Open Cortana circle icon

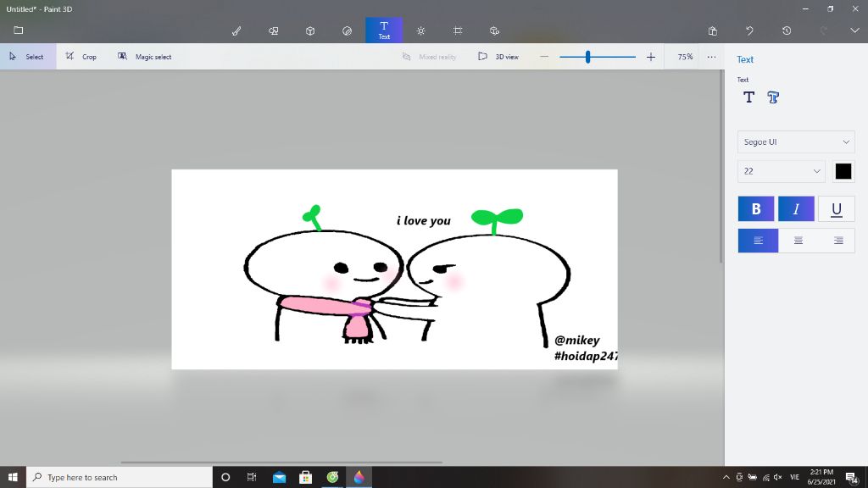(225, 477)
